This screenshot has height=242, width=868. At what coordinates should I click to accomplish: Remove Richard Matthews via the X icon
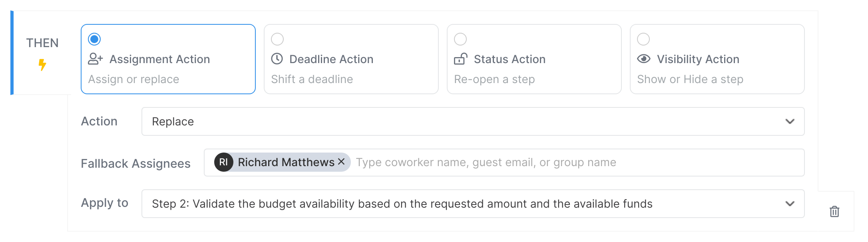342,162
